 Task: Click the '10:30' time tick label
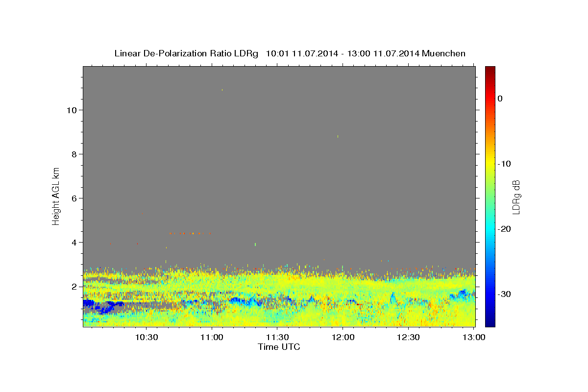(x=146, y=337)
